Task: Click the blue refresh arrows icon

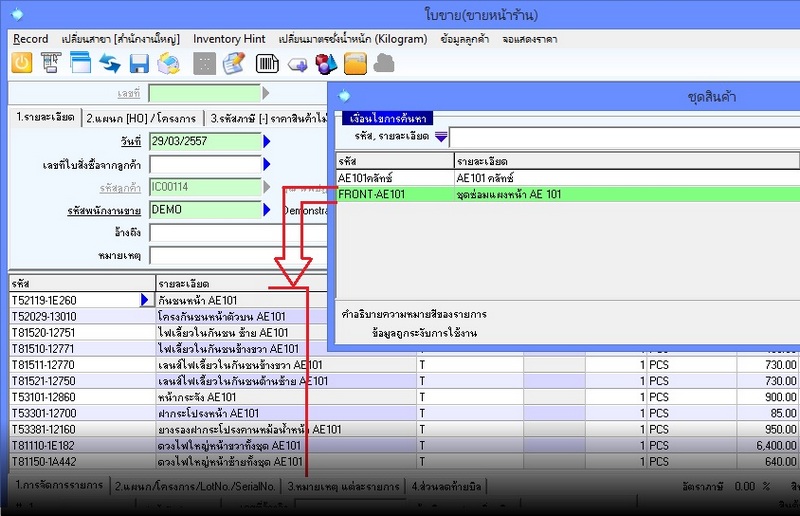Action: coord(109,64)
